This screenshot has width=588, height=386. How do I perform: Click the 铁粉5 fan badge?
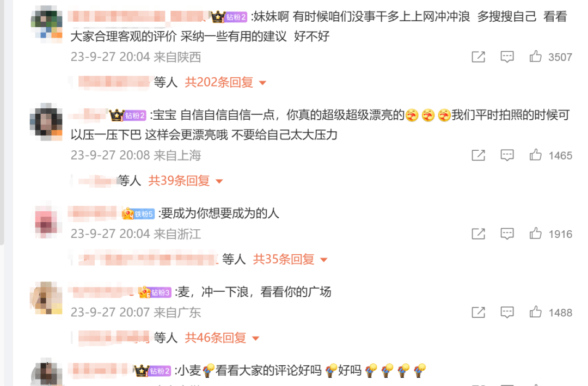[x=138, y=214]
